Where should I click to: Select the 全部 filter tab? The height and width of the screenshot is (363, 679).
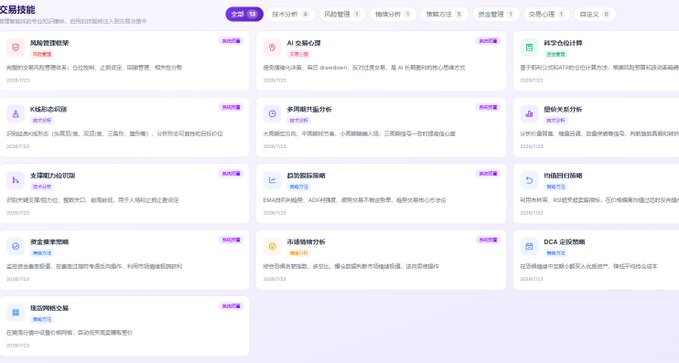click(x=244, y=14)
